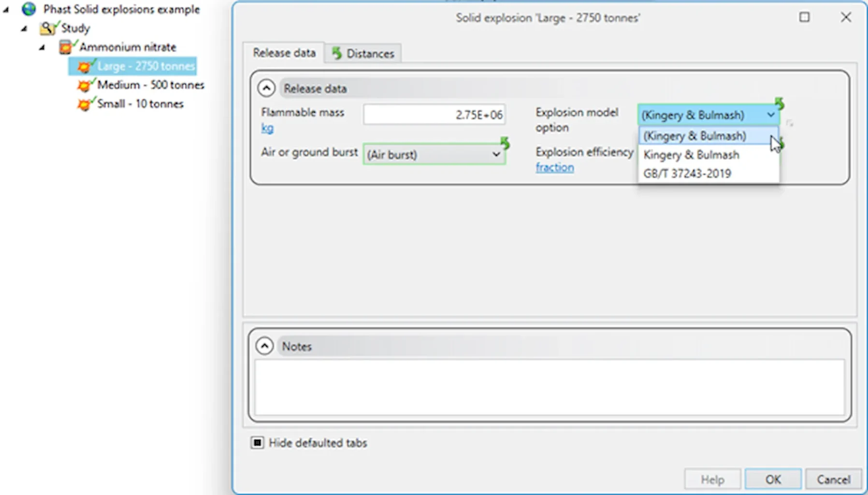Select Small - 10 tonnes in tree

pos(140,104)
